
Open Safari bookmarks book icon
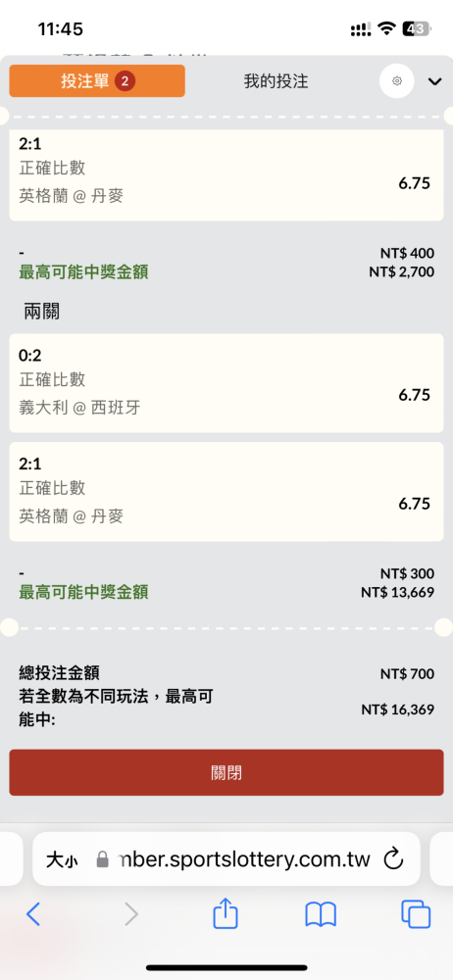point(321,915)
